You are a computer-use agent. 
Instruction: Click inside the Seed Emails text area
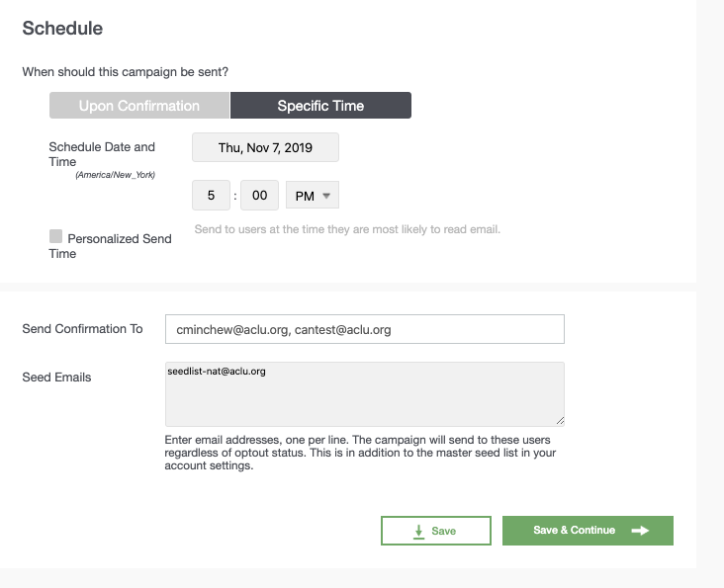[365, 394]
